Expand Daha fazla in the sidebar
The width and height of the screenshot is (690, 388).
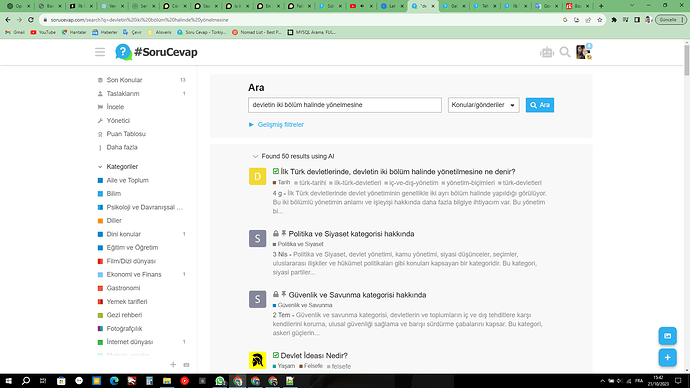tap(117, 147)
